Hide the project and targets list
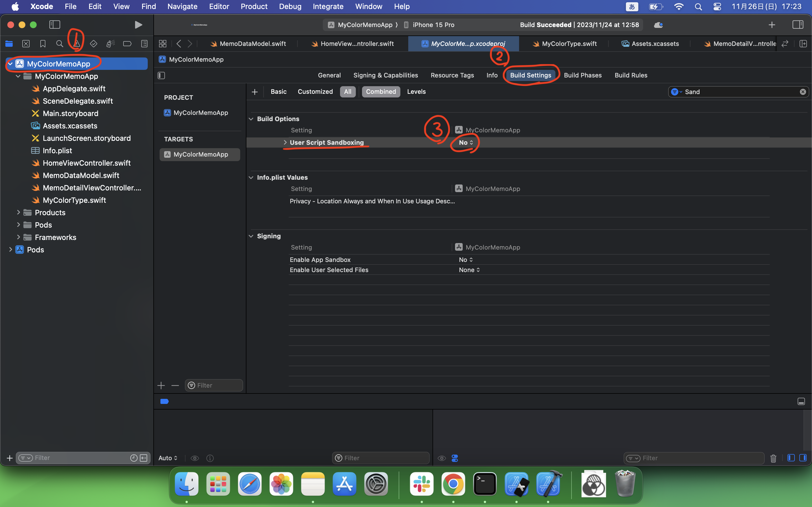812x507 pixels. (x=161, y=75)
